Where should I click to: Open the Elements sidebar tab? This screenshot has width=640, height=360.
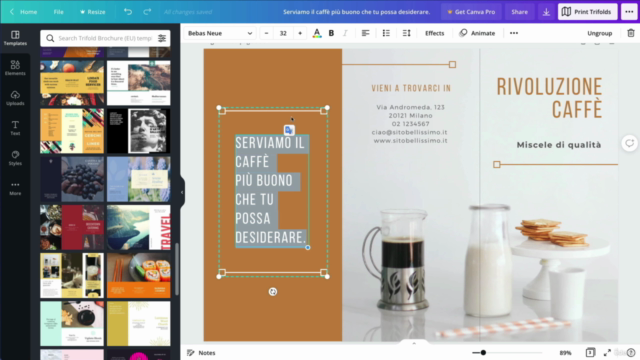click(15, 68)
